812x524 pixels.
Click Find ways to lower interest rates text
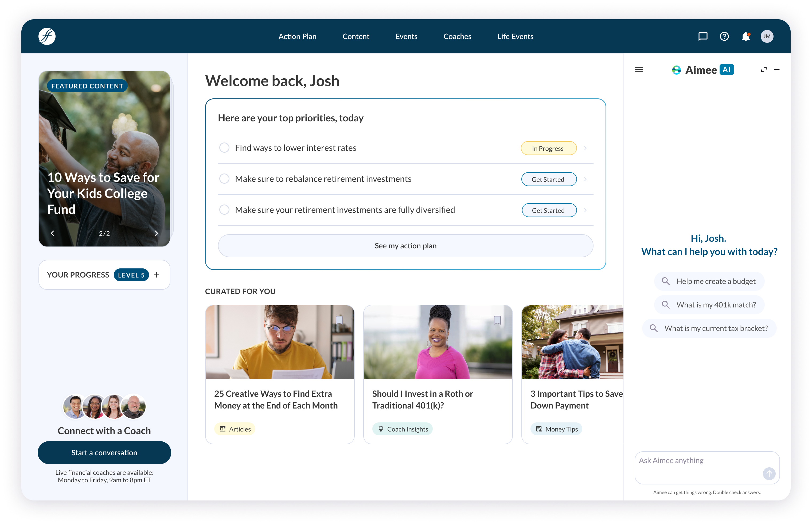[x=296, y=148]
